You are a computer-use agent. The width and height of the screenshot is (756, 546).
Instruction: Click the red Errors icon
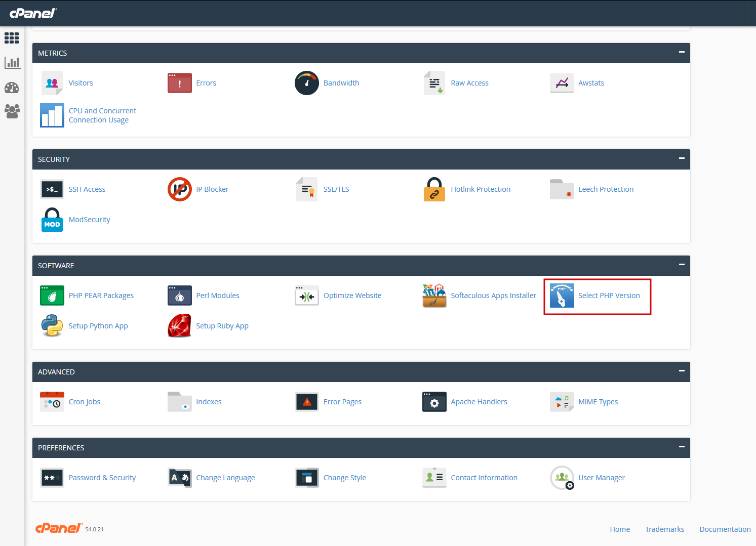point(180,83)
